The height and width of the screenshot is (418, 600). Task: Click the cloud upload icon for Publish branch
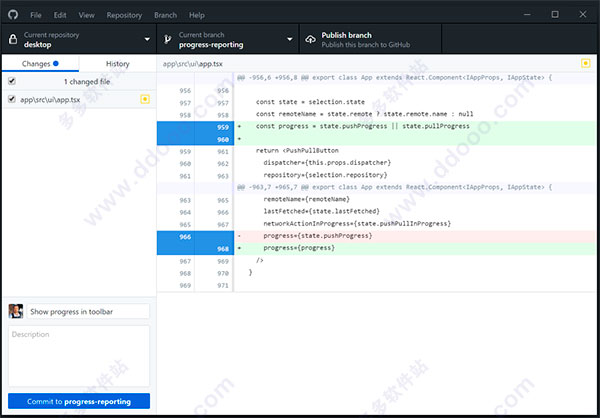(310, 39)
